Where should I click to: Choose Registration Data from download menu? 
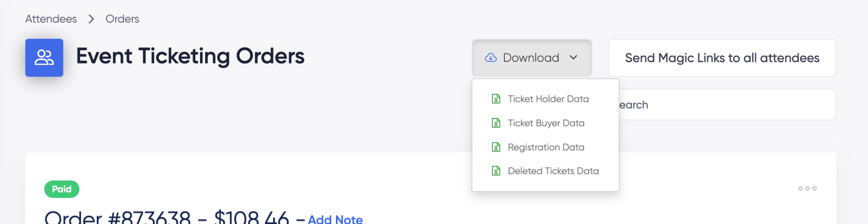pos(545,147)
